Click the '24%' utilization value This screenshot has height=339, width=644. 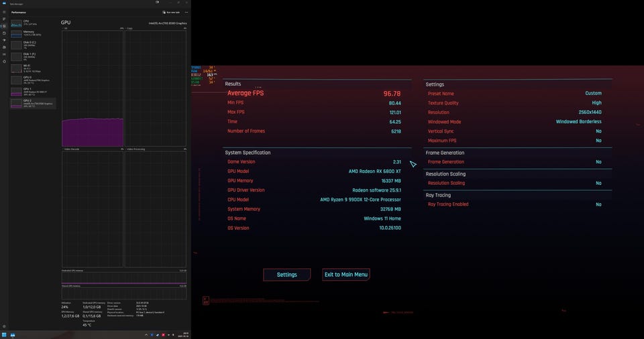click(x=64, y=307)
